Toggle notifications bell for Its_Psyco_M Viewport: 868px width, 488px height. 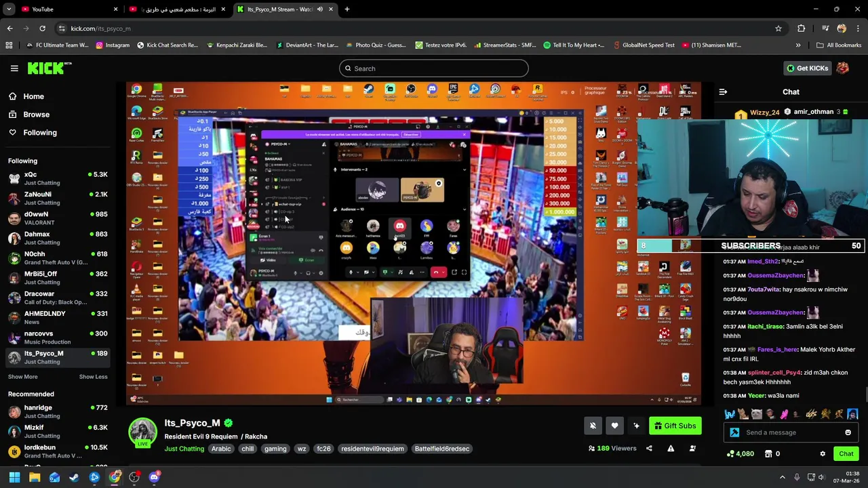[593, 426]
